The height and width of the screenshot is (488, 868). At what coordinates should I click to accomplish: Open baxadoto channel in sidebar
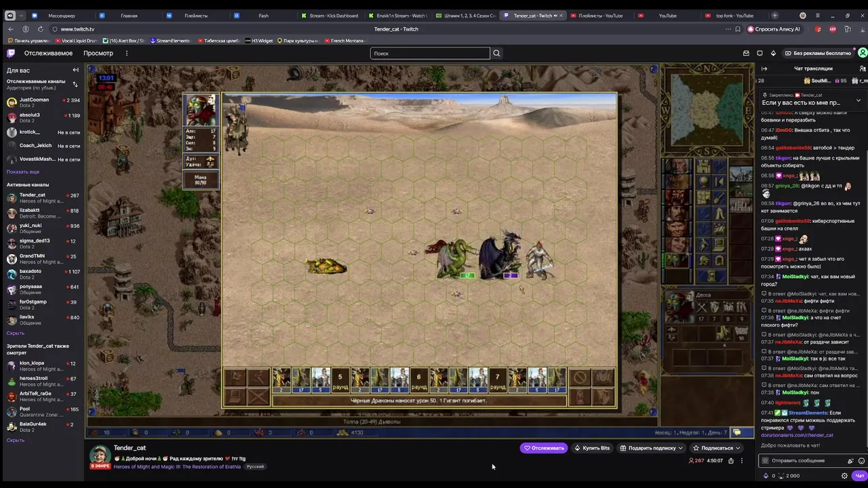coord(43,274)
